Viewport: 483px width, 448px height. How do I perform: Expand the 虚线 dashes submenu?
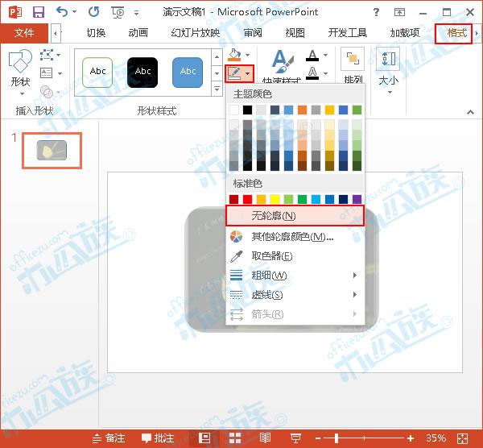tap(295, 295)
